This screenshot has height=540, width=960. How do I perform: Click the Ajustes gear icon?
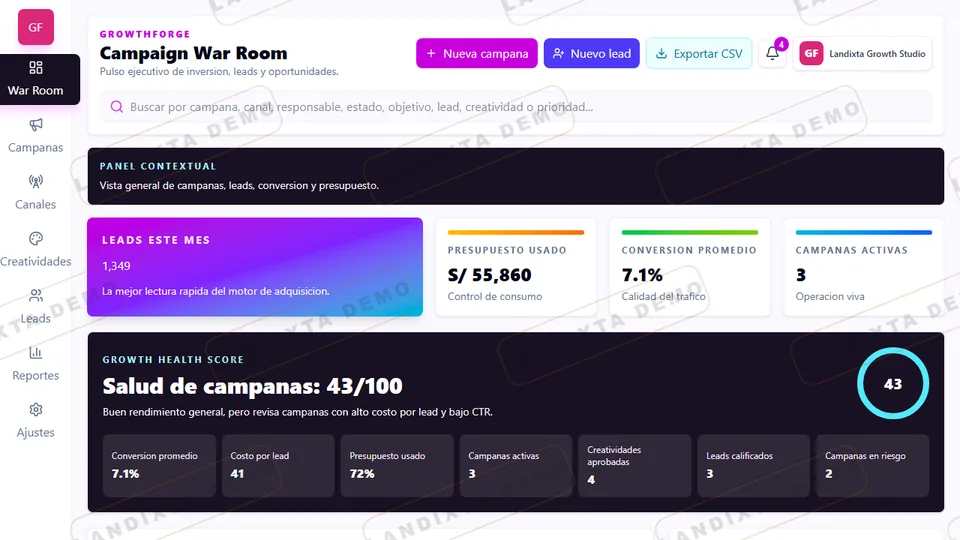(36, 409)
